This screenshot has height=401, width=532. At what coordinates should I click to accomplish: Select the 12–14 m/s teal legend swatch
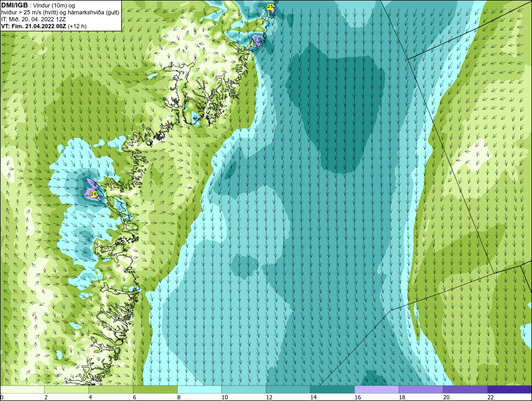[x=288, y=389]
